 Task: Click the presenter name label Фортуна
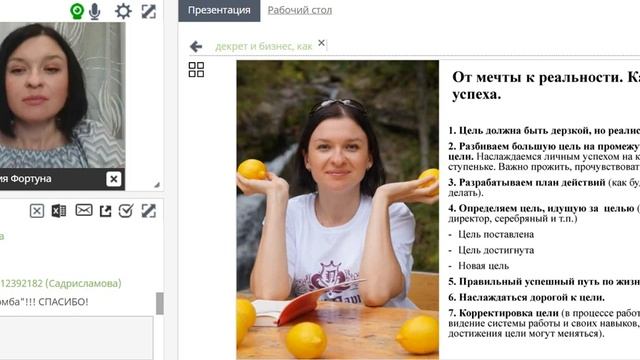point(31,179)
